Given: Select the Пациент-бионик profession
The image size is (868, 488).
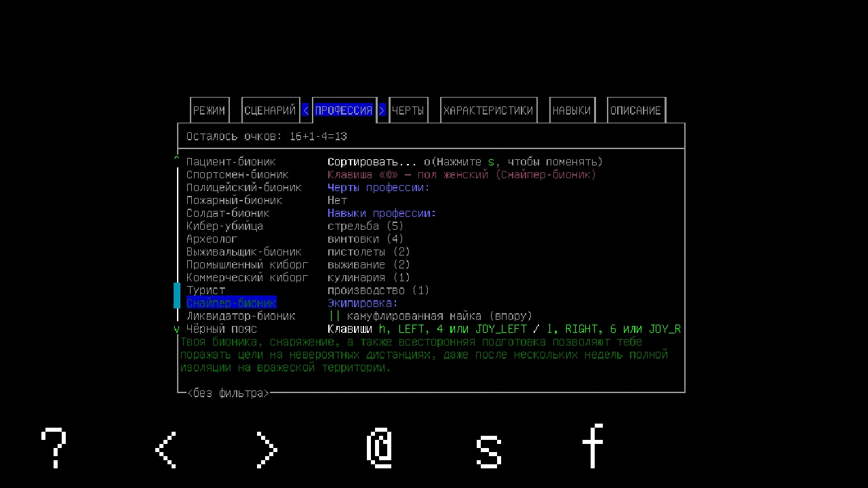Looking at the screenshot, I should pos(231,162).
